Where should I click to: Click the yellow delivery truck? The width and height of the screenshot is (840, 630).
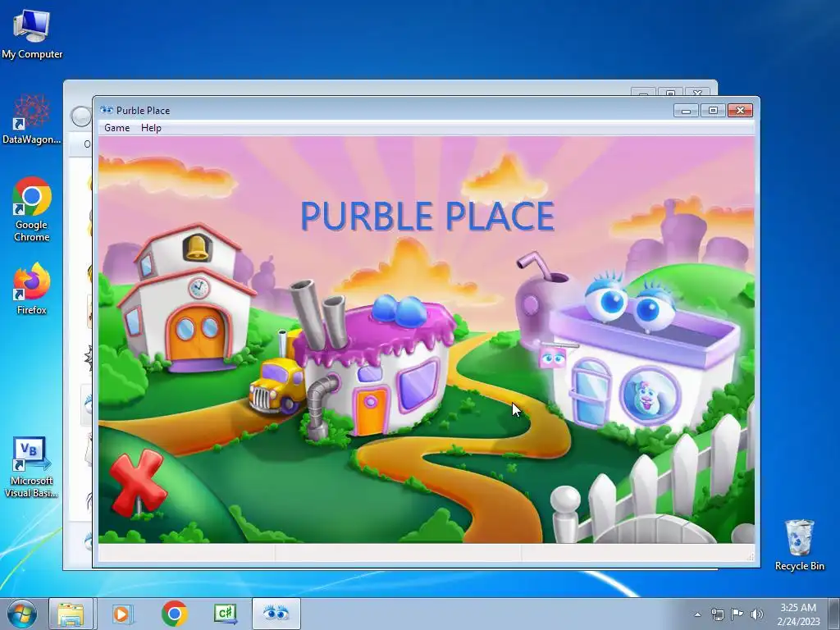[x=277, y=385]
